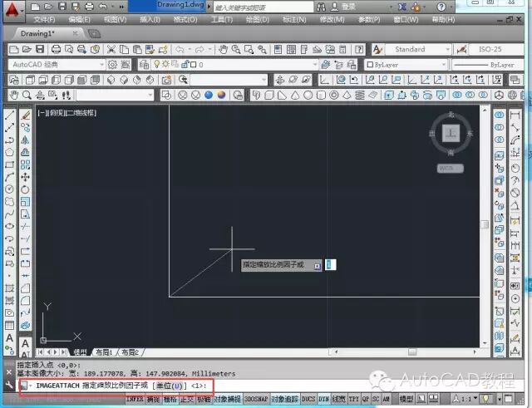The width and height of the screenshot is (532, 408).
Task: Click the 模型 model space button in status bar
Action: (406, 399)
